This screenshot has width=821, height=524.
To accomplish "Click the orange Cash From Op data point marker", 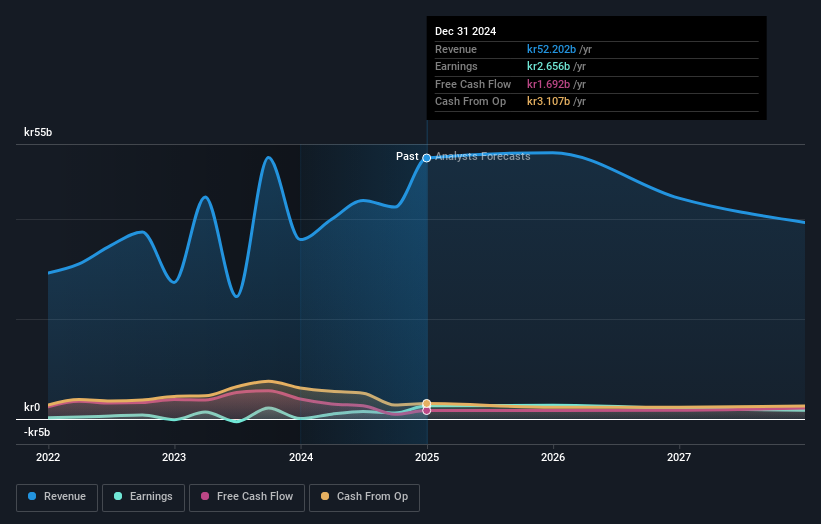I will [x=427, y=404].
